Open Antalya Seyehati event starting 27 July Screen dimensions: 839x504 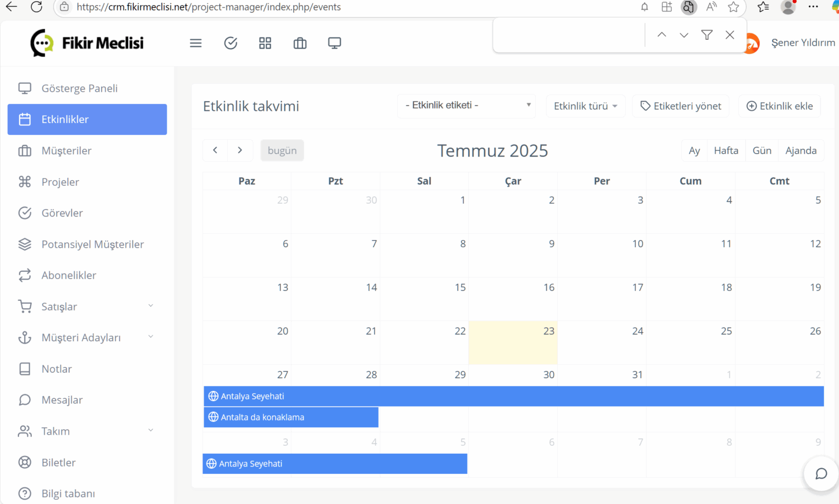pos(513,396)
